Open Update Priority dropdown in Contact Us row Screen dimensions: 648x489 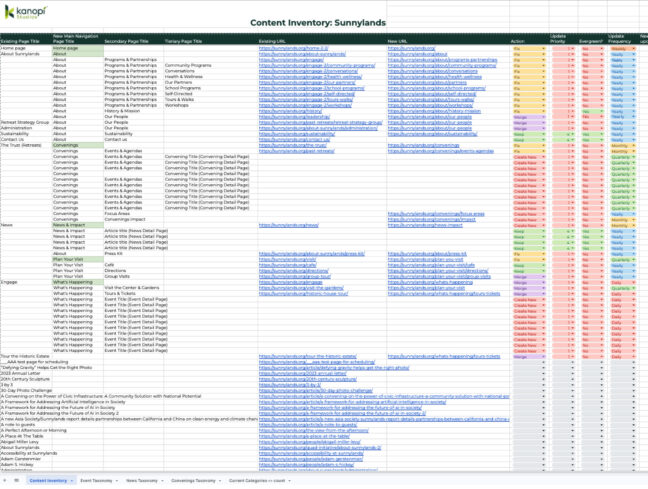(572, 140)
